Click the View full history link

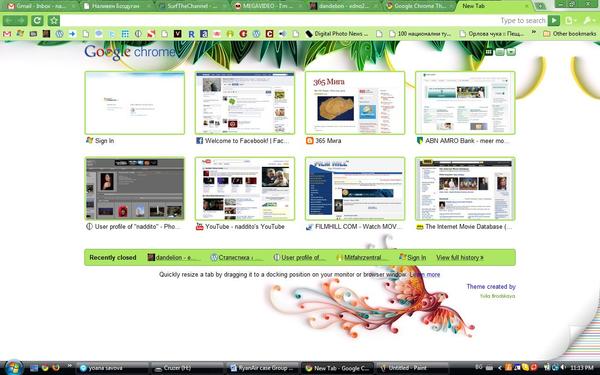click(460, 258)
